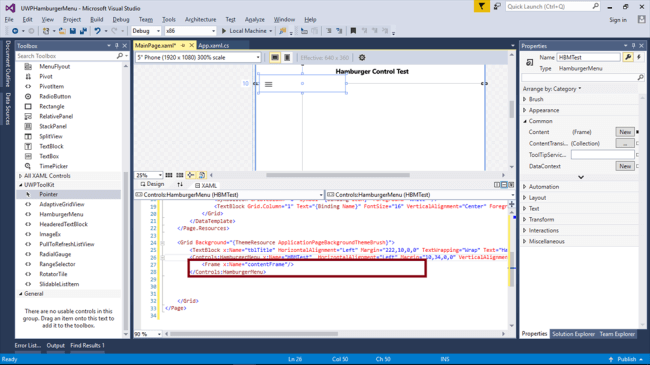Open the Debug configuration dropdown
Image resolution: width=650 pixels, height=365 pixels.
point(146,31)
